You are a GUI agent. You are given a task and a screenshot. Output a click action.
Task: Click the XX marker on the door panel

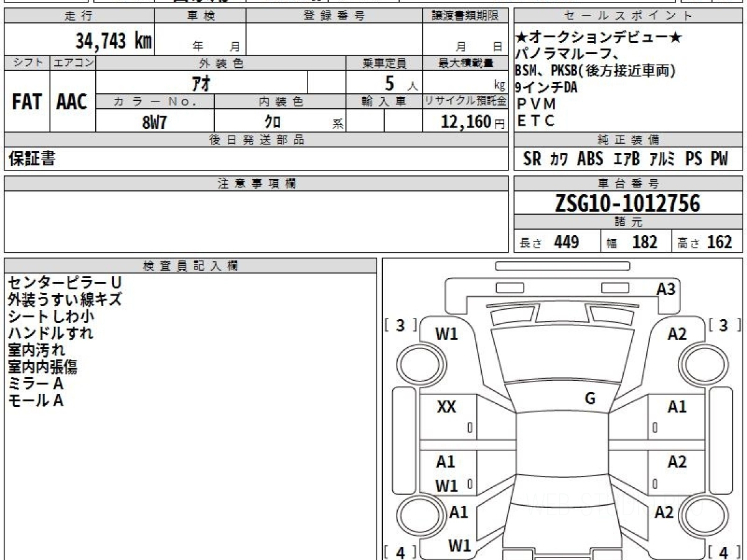(x=446, y=407)
